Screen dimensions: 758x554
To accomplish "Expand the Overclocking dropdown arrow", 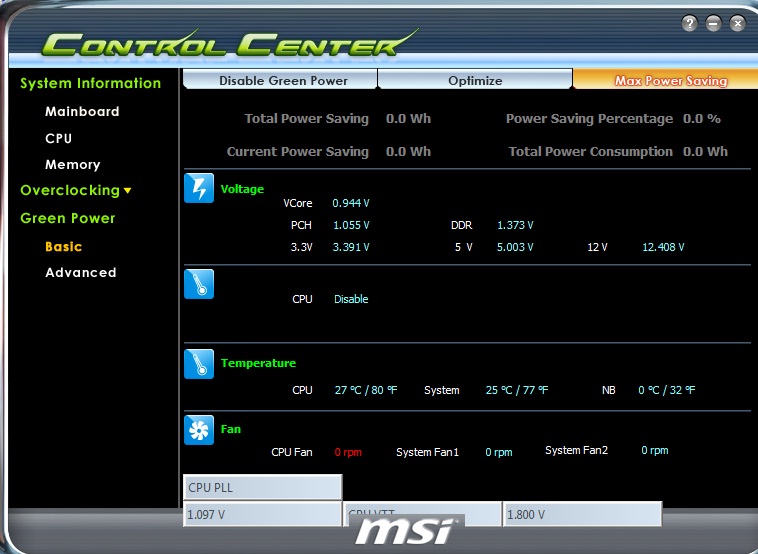I will [128, 190].
